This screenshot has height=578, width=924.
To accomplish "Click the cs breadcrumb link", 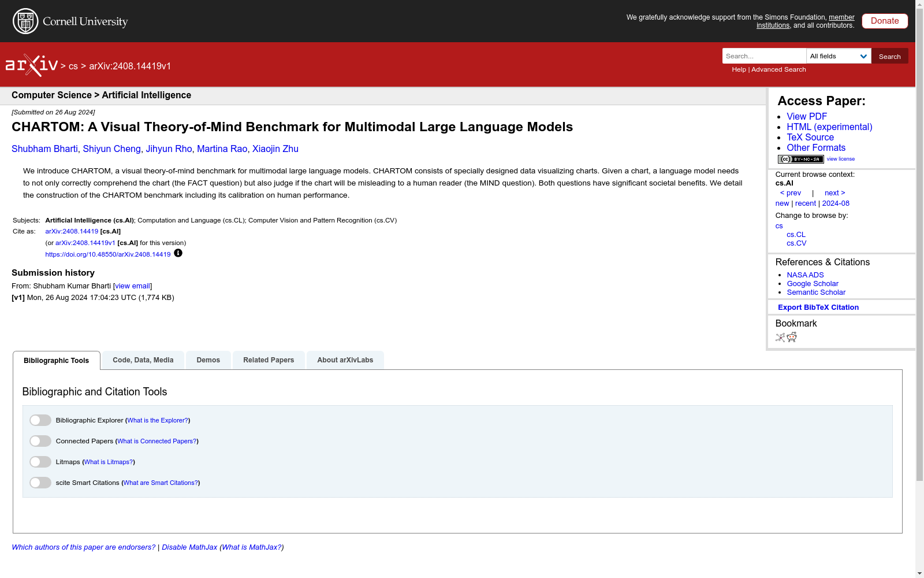I will pos(73,66).
